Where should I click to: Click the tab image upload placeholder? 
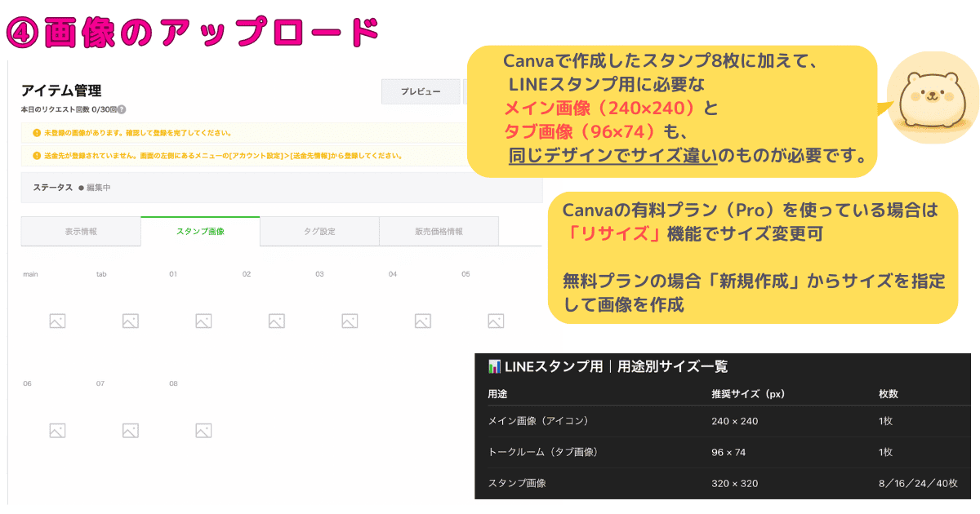click(x=130, y=321)
